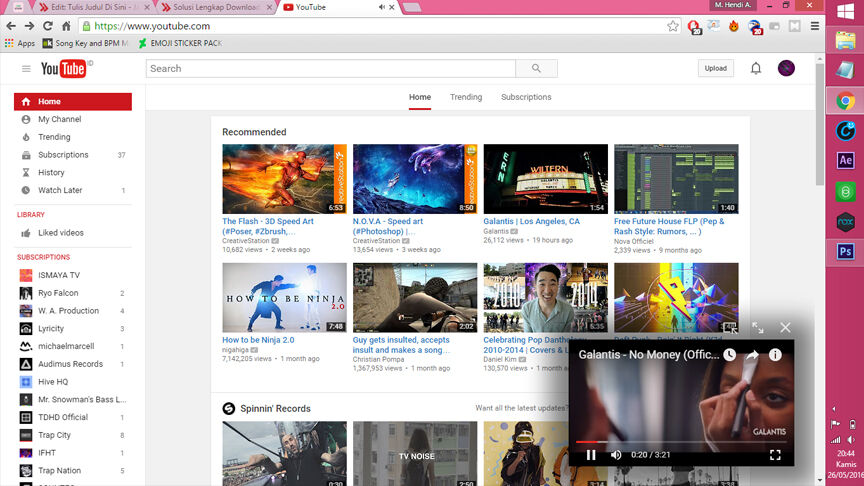Go back in browser history
864x486 pixels.
(11, 26)
